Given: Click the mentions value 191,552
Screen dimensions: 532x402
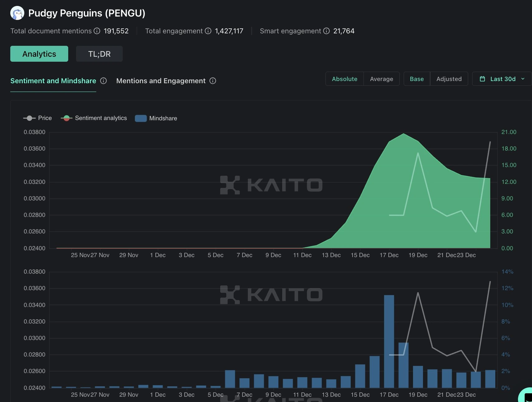Looking at the screenshot, I should [116, 31].
